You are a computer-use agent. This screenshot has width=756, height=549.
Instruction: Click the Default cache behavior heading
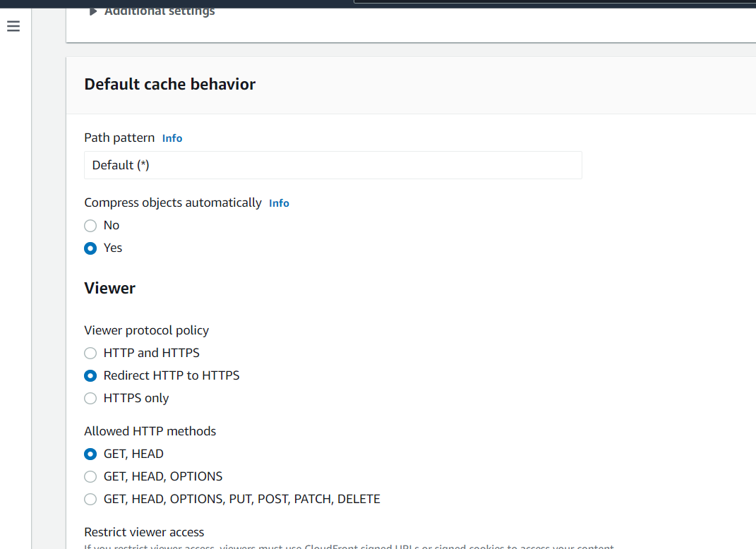tap(169, 85)
